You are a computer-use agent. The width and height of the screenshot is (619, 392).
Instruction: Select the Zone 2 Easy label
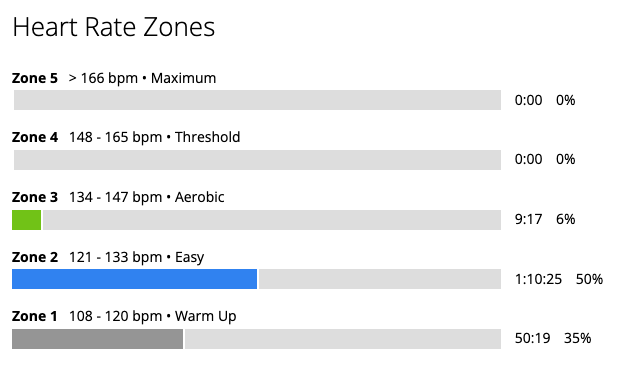(x=108, y=257)
